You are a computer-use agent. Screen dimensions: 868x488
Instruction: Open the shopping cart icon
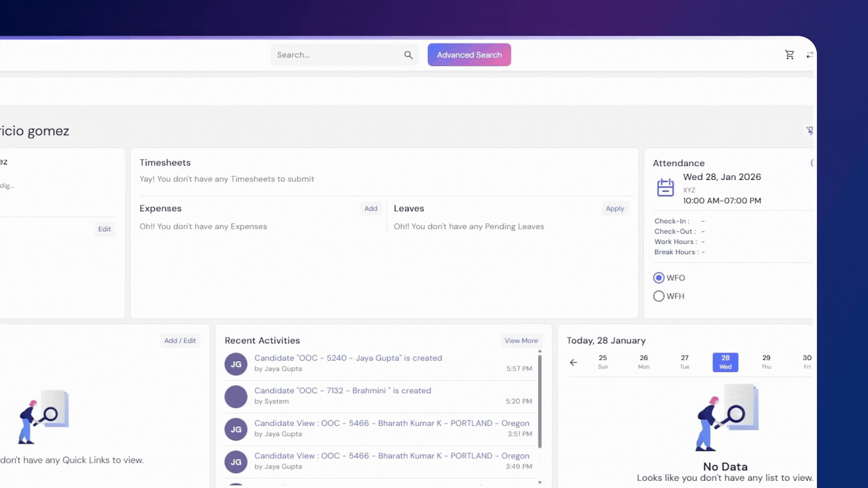[x=789, y=55]
